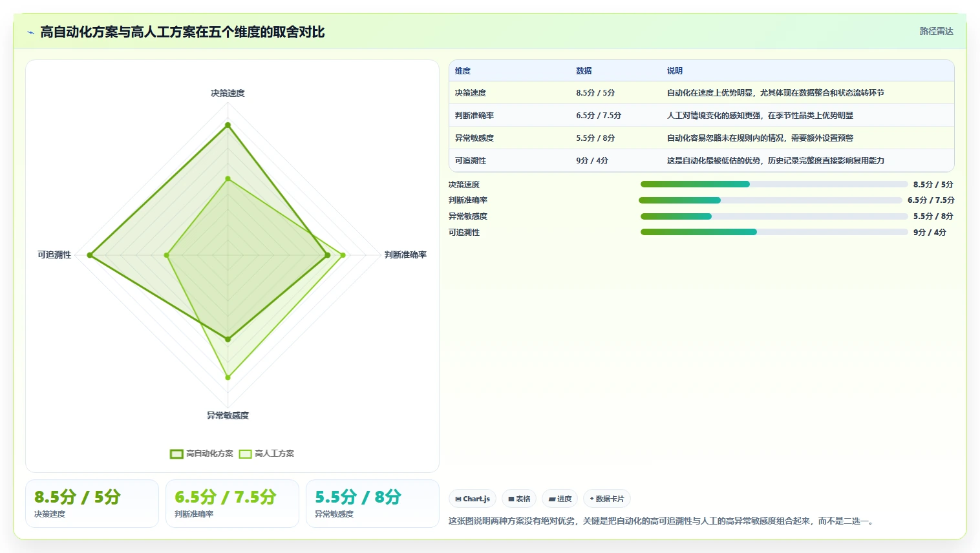This screenshot has height=553, width=980.
Task: Click the 维度 table column header
Action: coord(463,71)
